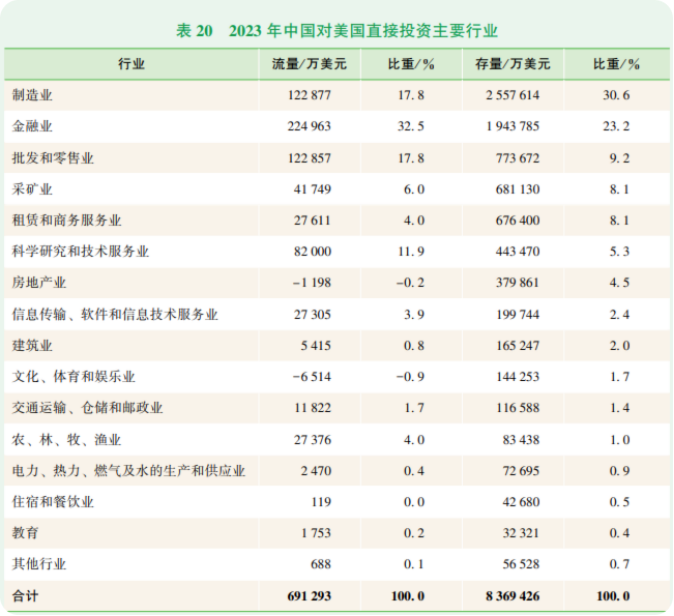The width and height of the screenshot is (674, 616).
Task: Click the 农、林、牧、渔业 stock value 83 438
Action: pos(521,440)
